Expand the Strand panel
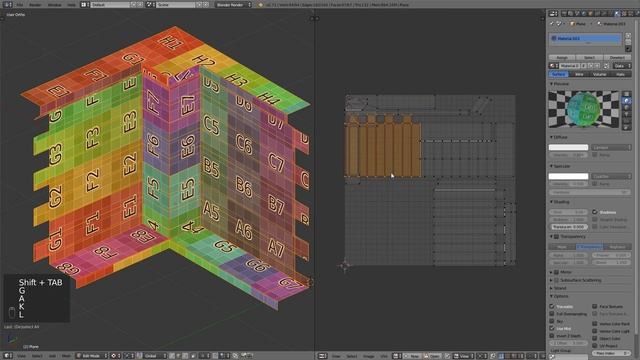Screen dimensions: 640x360 (x=551, y=288)
